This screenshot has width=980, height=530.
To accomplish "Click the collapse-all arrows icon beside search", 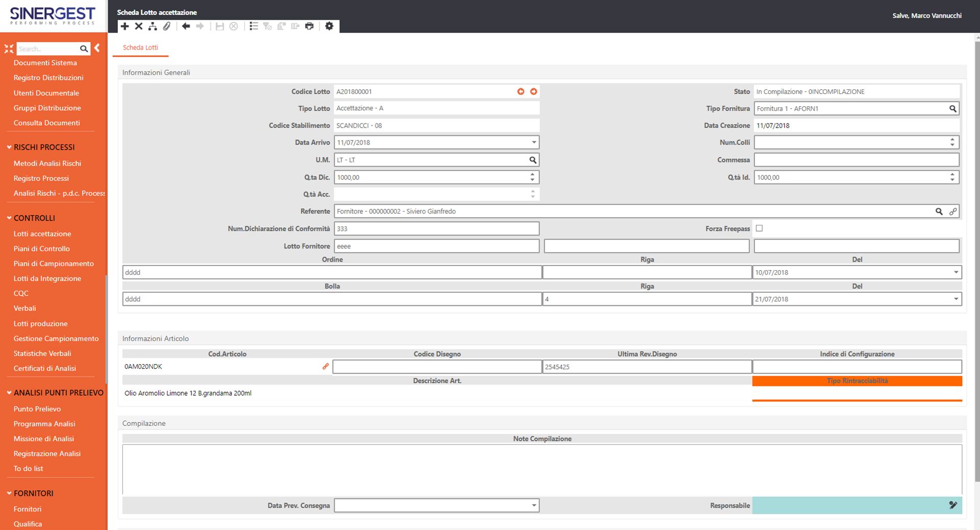I will 9,49.
